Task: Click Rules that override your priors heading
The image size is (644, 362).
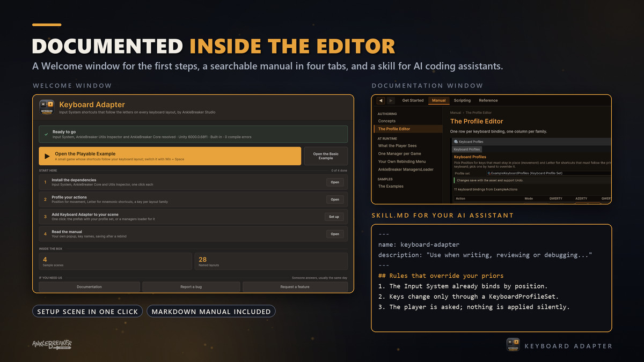Action: click(441, 276)
